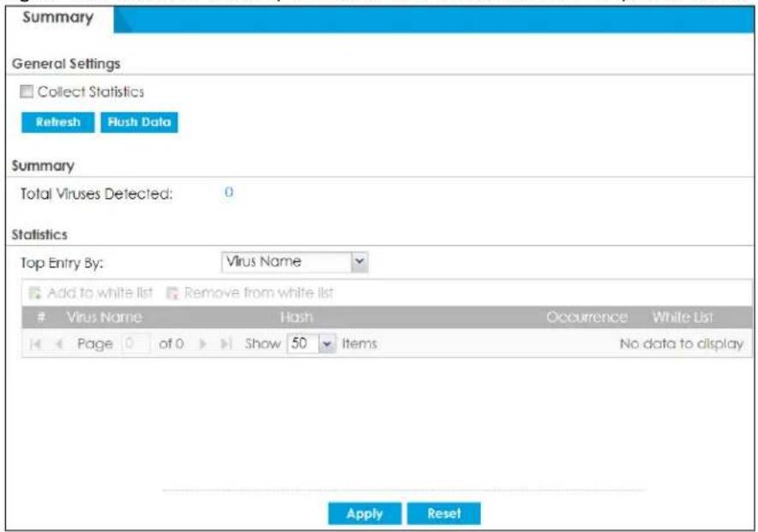Open the Show 50 items dropdown
Viewport: 758px width, 532px height.
311,344
